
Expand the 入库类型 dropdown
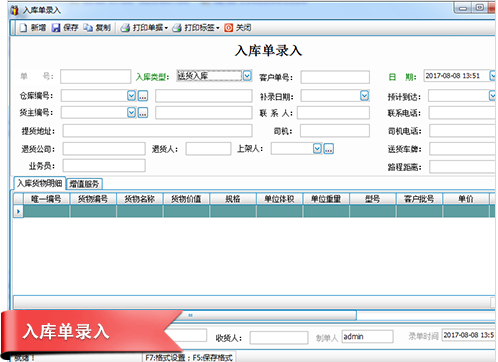tap(247, 76)
